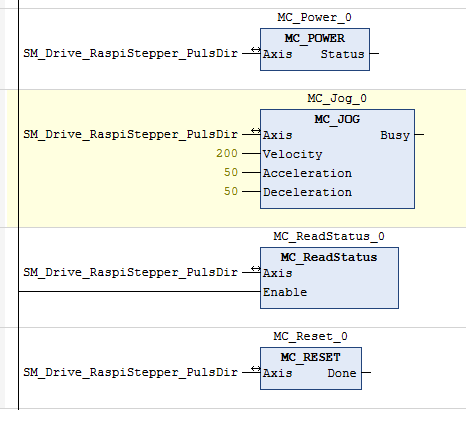Select the MC_POWER function block header

coord(315,38)
